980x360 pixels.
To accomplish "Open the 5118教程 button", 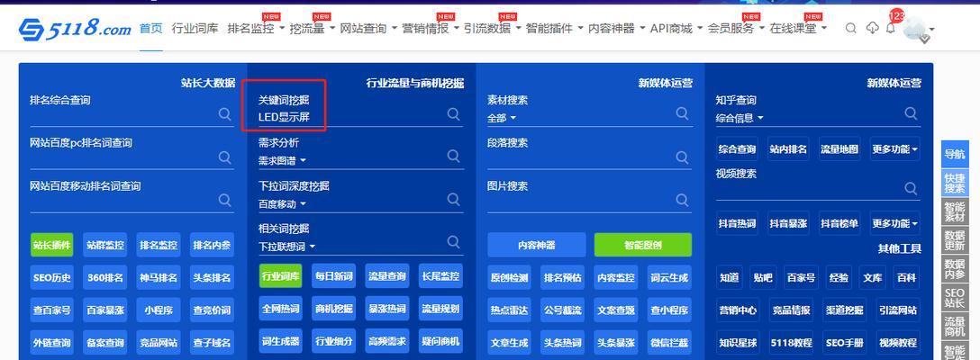I will [791, 343].
